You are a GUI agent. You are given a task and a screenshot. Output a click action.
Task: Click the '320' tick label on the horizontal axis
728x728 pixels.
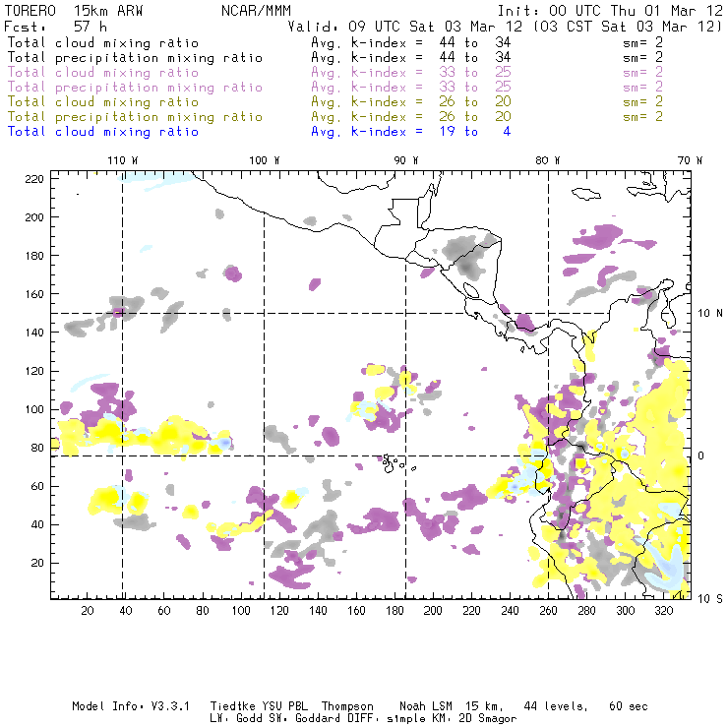coord(663,611)
